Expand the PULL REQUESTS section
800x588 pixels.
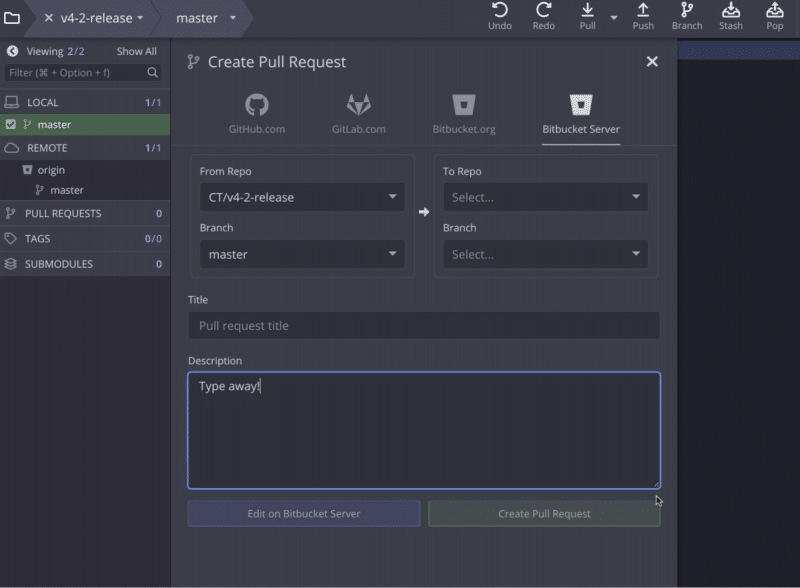point(85,213)
